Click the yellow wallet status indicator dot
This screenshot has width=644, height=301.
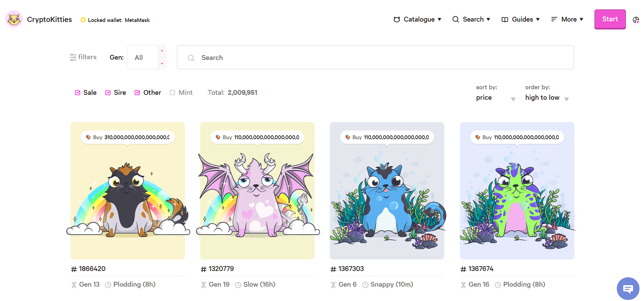pos(83,20)
